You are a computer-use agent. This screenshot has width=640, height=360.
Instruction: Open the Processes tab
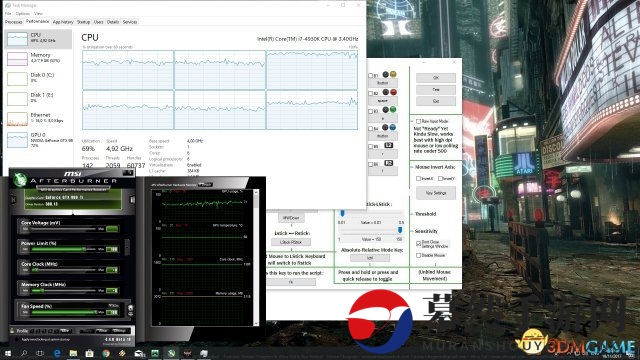click(13, 22)
